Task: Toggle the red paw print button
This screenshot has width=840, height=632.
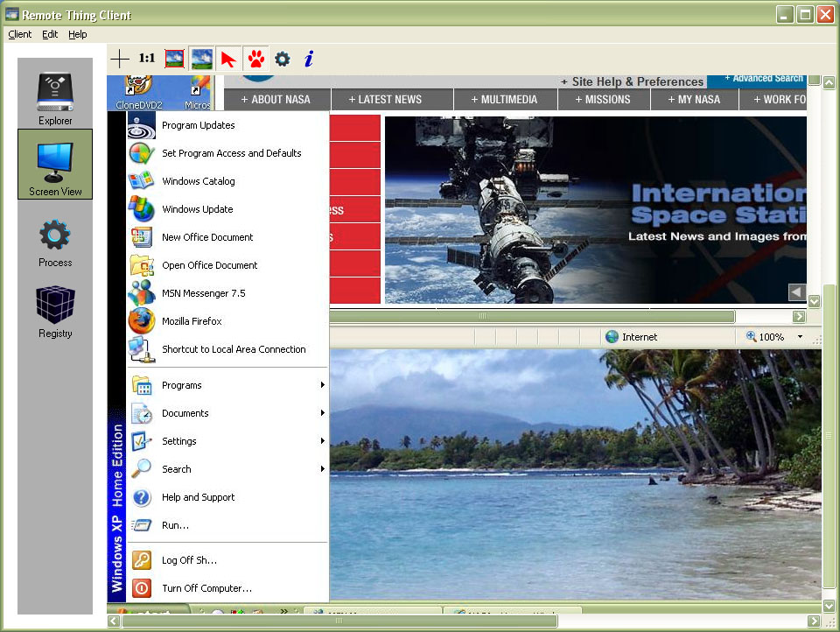Action: click(256, 59)
